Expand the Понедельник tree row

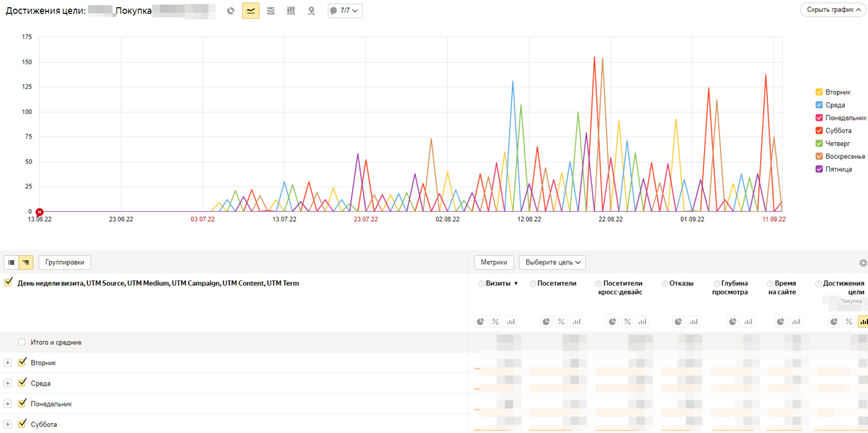pos(8,404)
